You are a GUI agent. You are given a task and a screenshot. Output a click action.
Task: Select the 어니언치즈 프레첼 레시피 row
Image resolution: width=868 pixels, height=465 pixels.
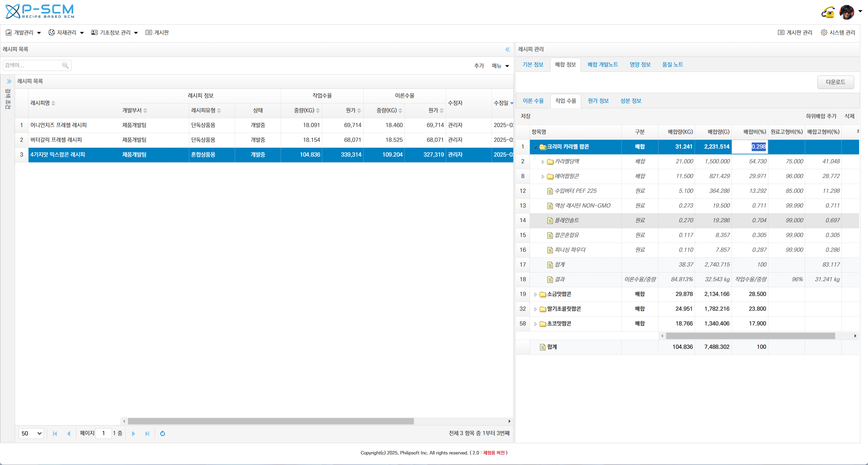click(264, 125)
